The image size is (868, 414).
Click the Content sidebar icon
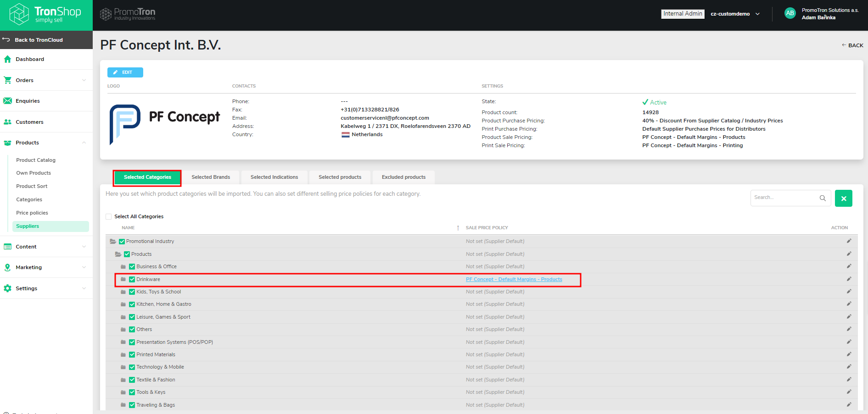(7, 247)
